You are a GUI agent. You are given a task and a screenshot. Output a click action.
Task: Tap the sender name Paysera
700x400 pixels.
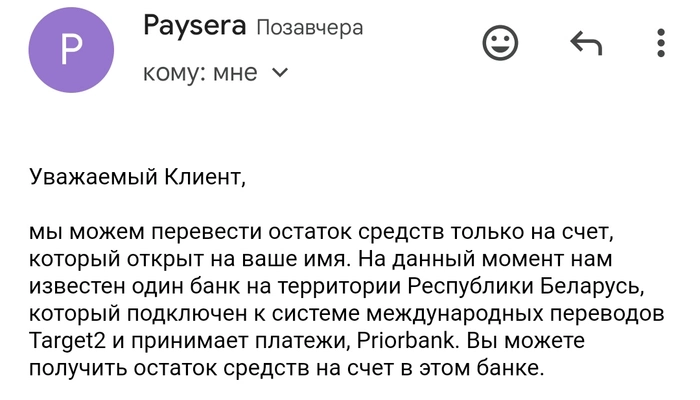click(194, 26)
